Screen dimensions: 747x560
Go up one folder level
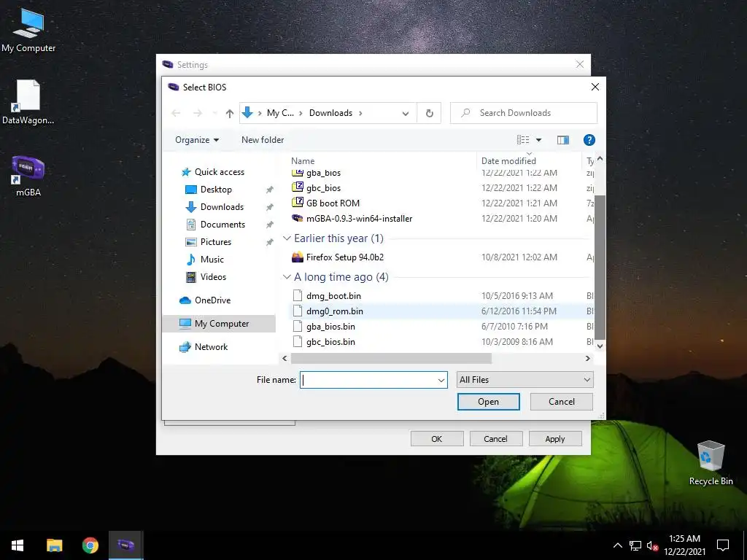tap(230, 113)
